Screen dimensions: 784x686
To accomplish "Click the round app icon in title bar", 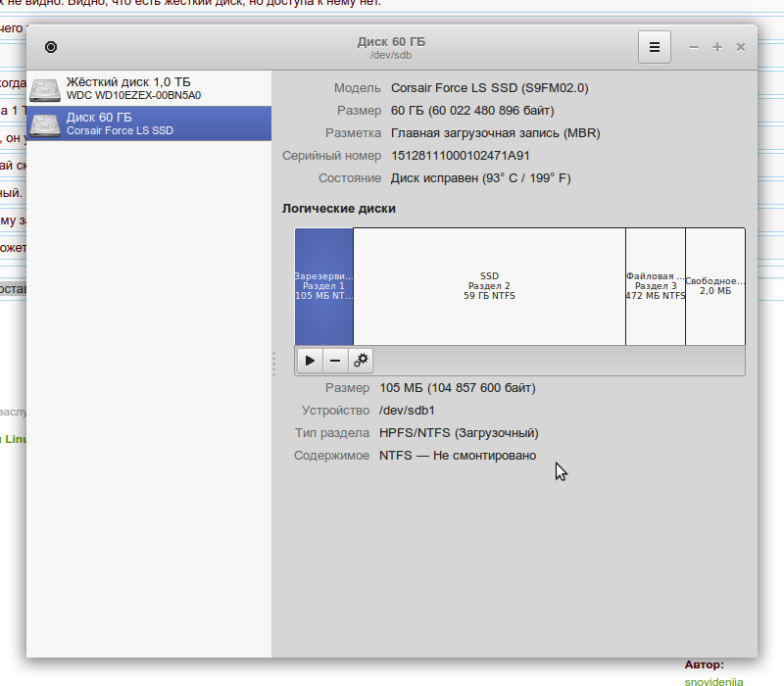I will tap(51, 47).
